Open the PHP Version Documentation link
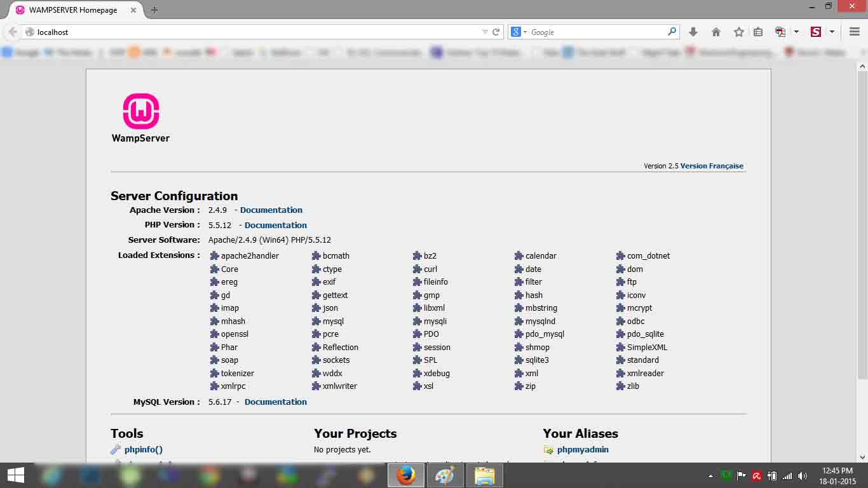 (x=276, y=225)
